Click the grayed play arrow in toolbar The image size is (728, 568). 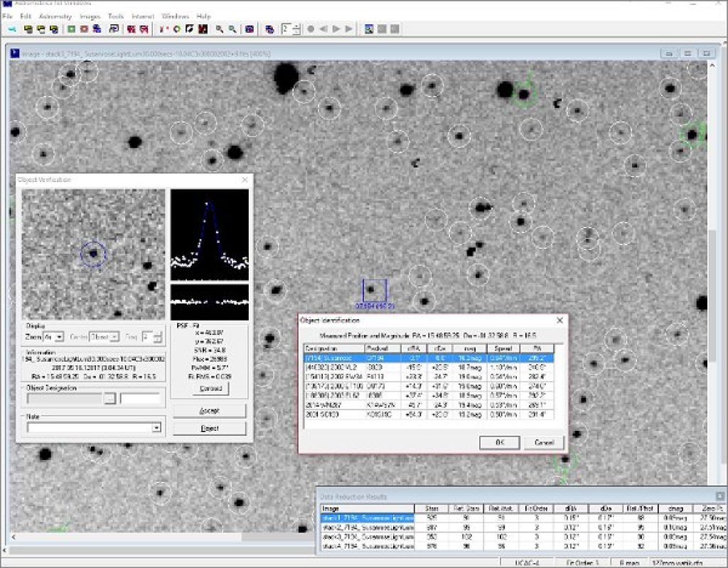(x=336, y=29)
